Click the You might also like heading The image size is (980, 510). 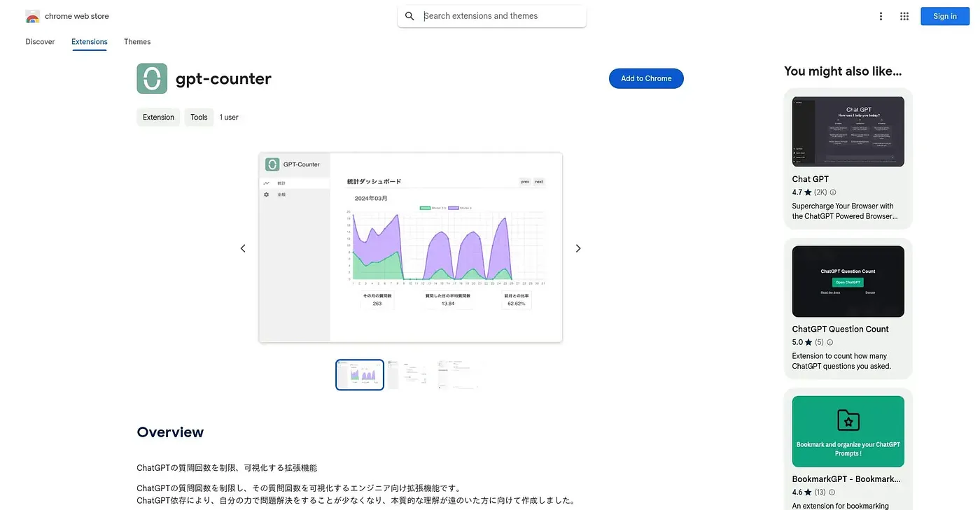coord(843,71)
